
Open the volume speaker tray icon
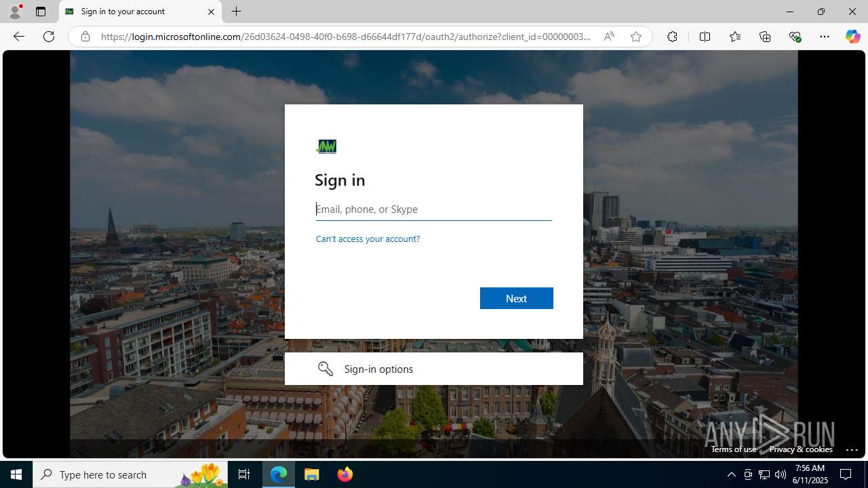click(781, 474)
